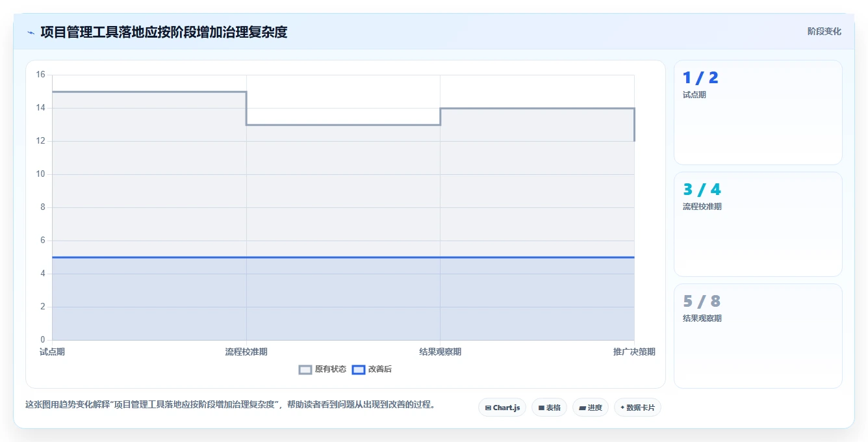Click the y-axis value 16
868x442 pixels.
pyautogui.click(x=40, y=75)
